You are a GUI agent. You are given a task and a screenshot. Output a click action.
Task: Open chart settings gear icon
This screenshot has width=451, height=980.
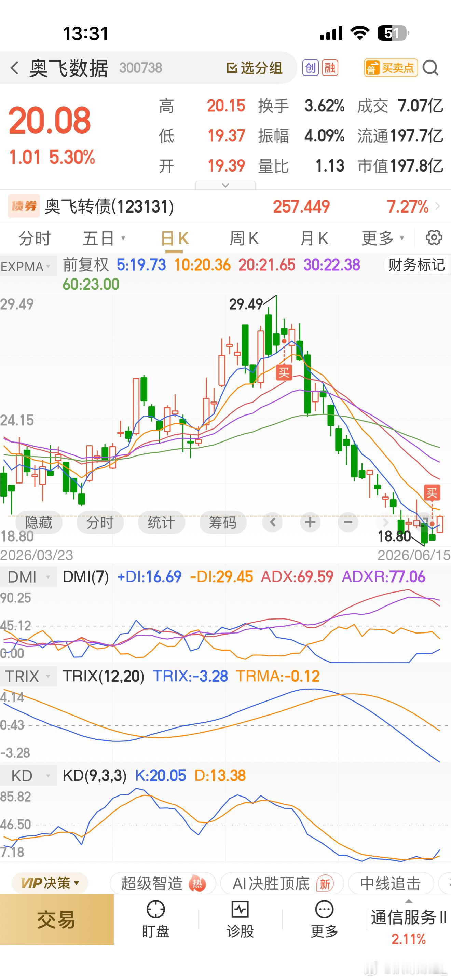point(434,238)
